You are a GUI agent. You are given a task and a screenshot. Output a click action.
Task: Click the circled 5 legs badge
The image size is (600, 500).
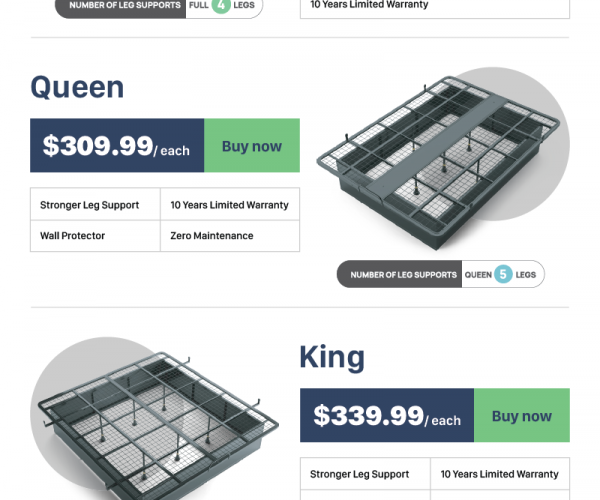[503, 274]
